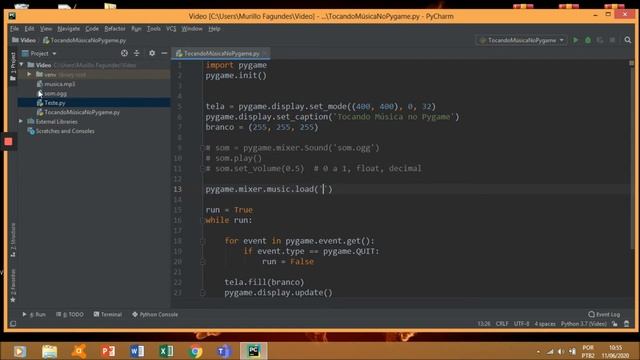Collapse all with Project panel icon
Image resolution: width=640 pixels, height=360 pixels.
(137, 53)
